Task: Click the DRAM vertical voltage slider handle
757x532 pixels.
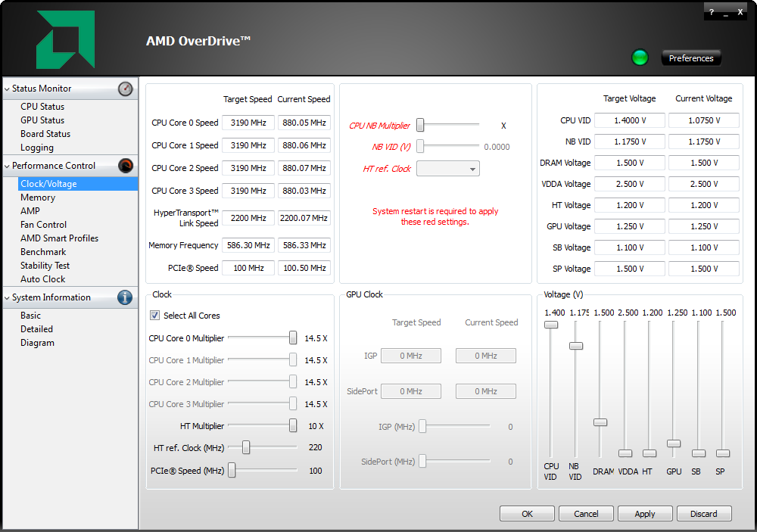Action: (600, 422)
